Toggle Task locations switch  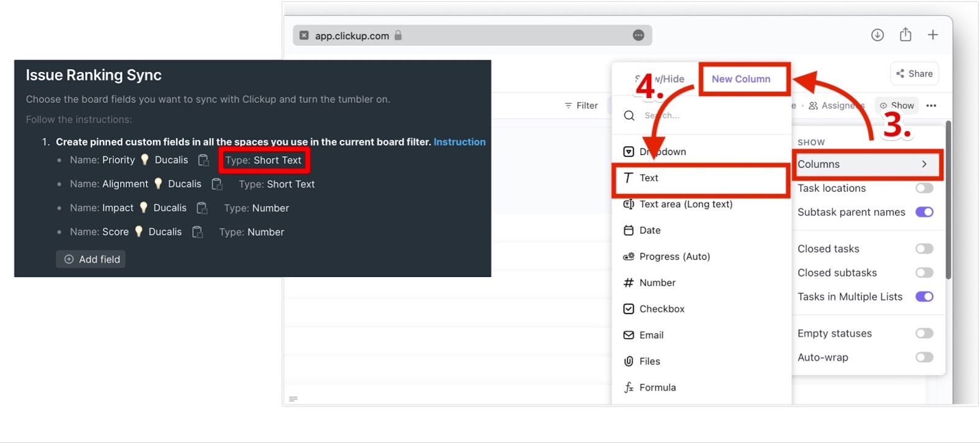(x=924, y=188)
